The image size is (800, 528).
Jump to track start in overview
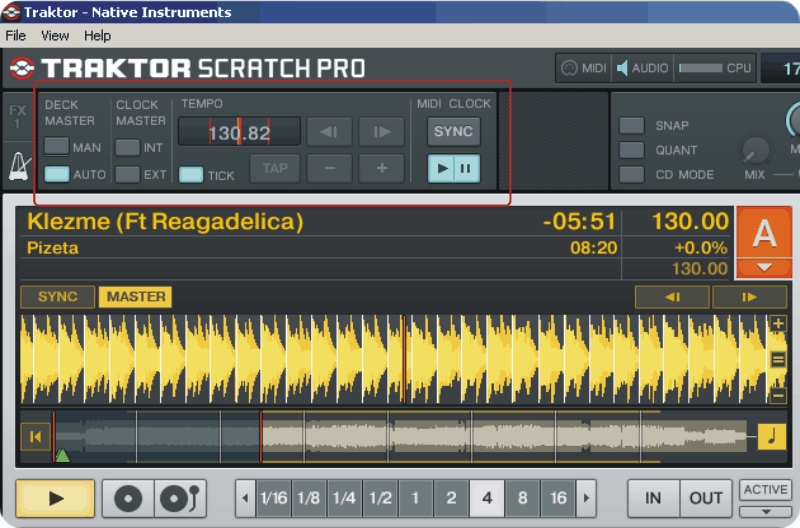tap(35, 436)
